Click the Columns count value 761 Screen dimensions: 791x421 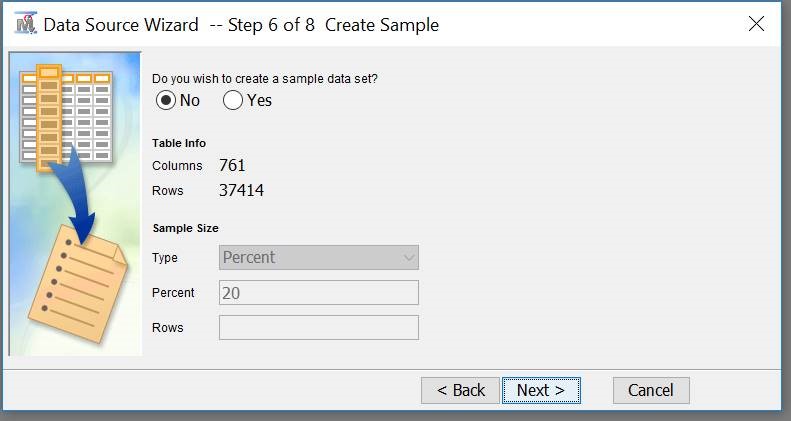[232, 166]
